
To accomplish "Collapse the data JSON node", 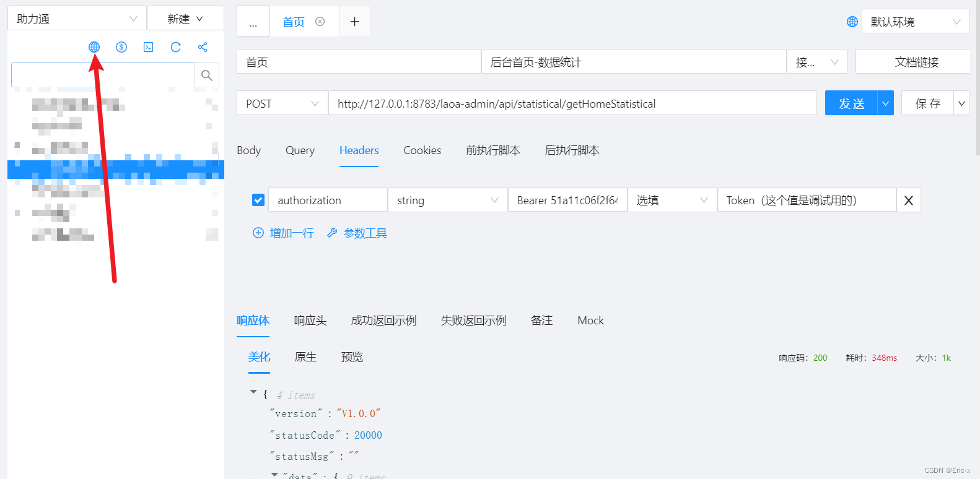I will coord(274,475).
